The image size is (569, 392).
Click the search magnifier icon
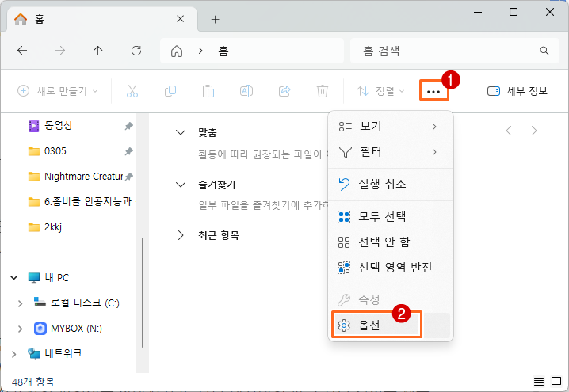coord(544,51)
